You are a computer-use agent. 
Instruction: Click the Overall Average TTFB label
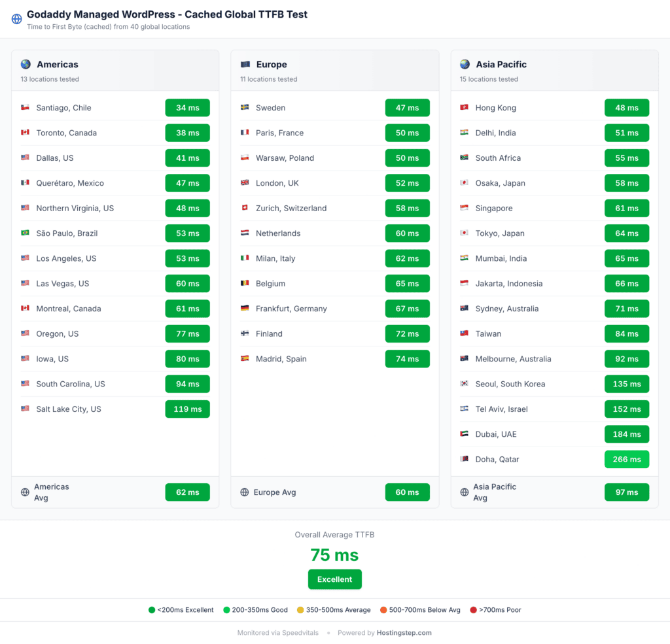coord(334,534)
